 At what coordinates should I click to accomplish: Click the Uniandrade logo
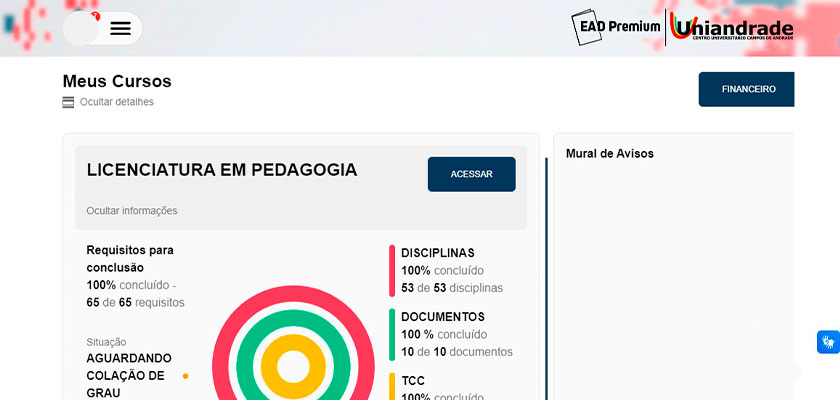732,28
